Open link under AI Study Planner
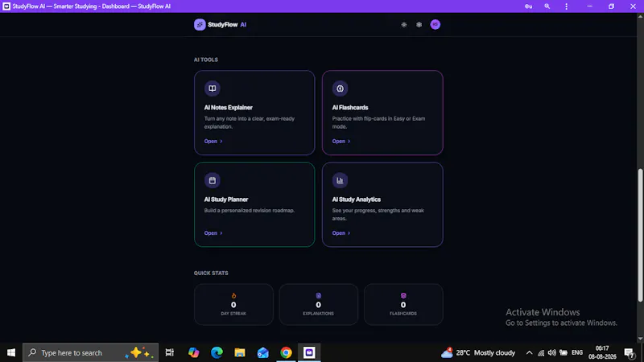Viewport: 644px width, 362px height. tap(213, 233)
